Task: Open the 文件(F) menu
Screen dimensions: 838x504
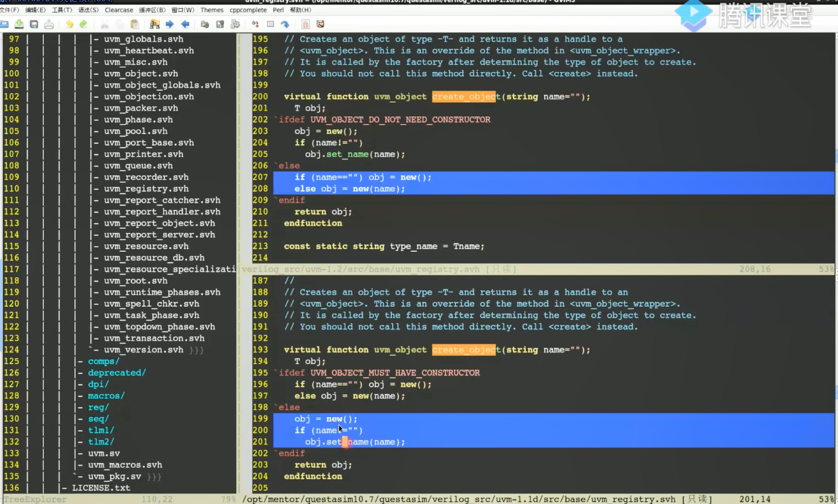Action: click(9, 10)
